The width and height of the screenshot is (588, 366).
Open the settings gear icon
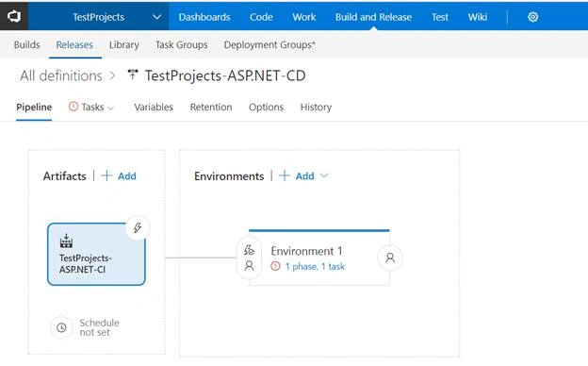click(533, 17)
